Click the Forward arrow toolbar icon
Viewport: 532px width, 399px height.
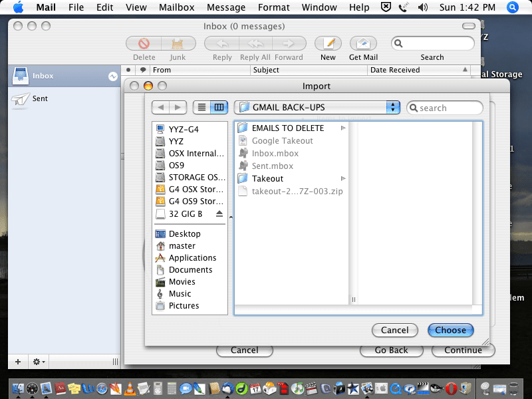pyautogui.click(x=289, y=43)
